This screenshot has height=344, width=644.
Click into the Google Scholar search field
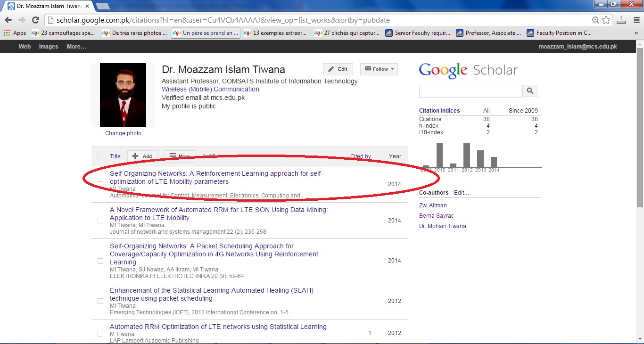[471, 91]
